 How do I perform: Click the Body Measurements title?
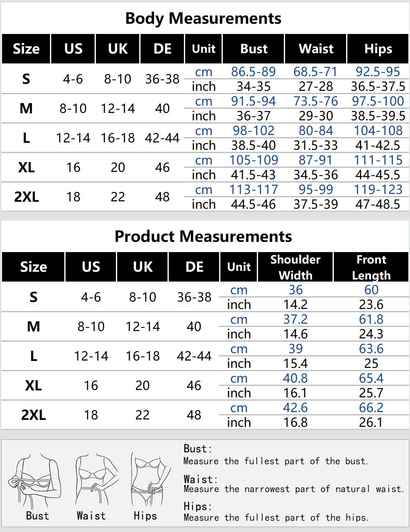coord(203,18)
